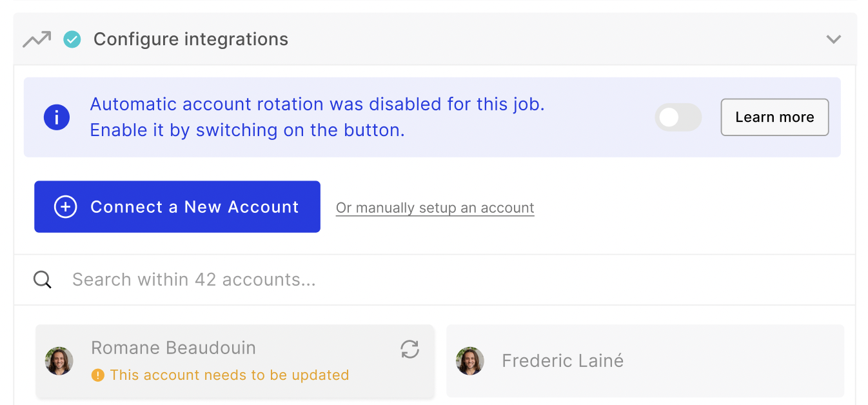Screen dimensions: 868x405
Task: Click the magnifying glass search icon
Action: [x=43, y=280]
